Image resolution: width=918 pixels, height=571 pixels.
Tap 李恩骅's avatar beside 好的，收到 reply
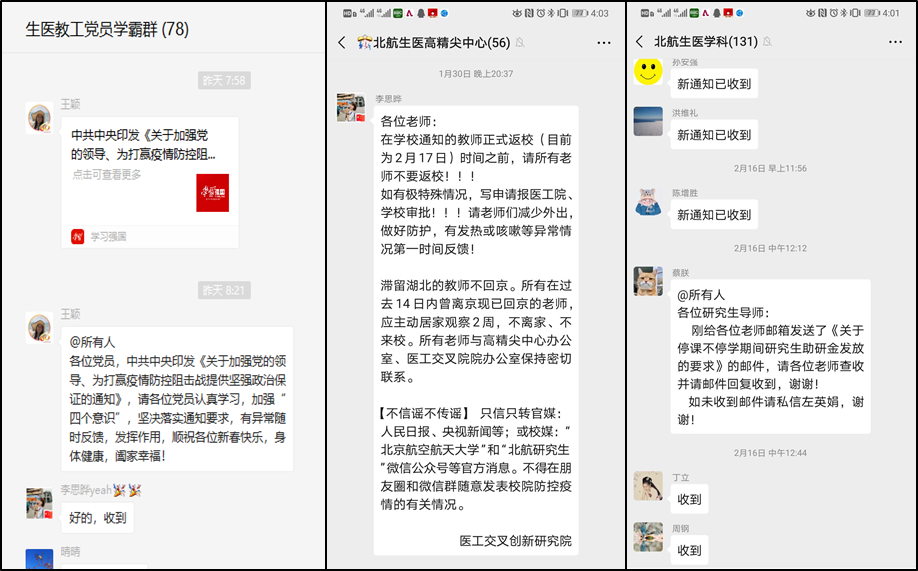(x=40, y=503)
